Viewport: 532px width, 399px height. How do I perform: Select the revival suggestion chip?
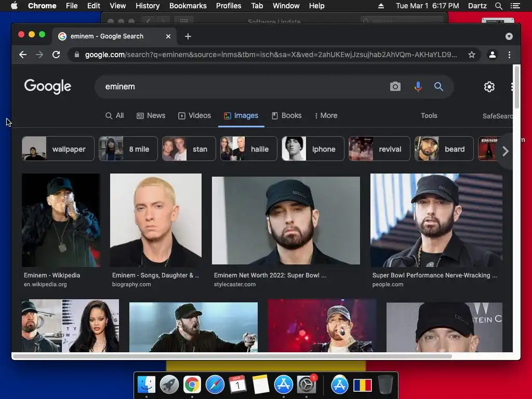379,149
